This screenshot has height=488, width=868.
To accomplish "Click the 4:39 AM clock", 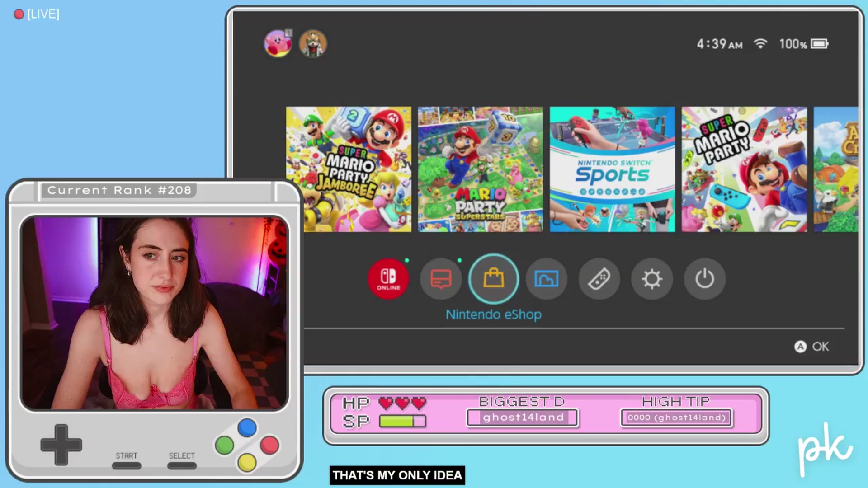I will [x=719, y=44].
